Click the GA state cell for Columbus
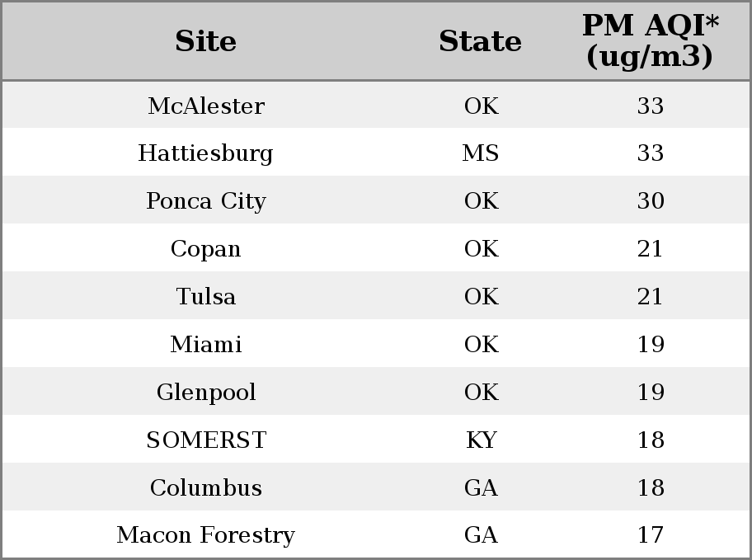The width and height of the screenshot is (752, 560). point(481,487)
